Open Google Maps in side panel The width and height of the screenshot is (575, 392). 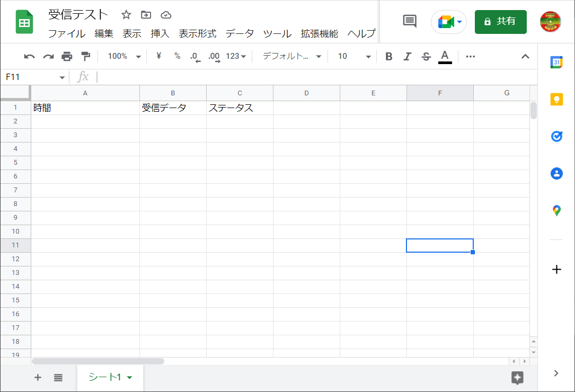pyautogui.click(x=556, y=211)
